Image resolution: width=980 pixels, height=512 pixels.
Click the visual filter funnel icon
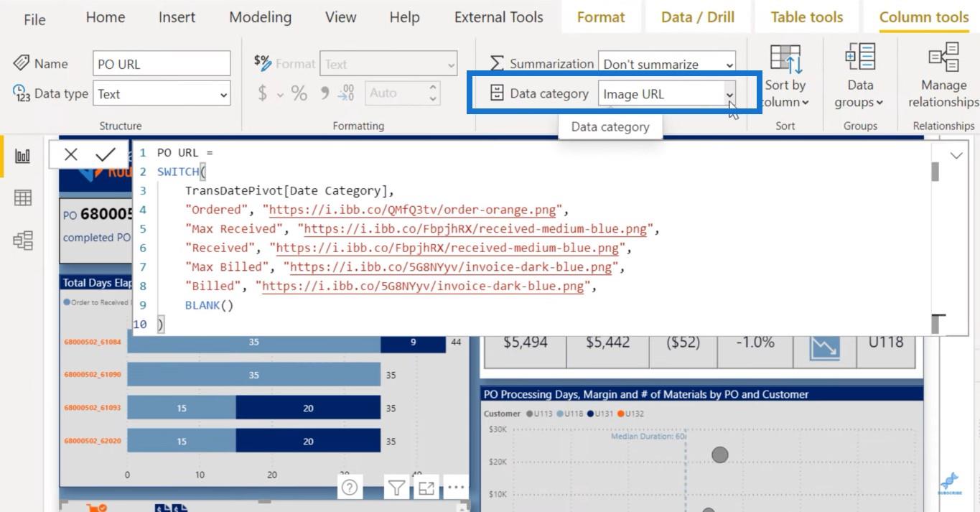click(396, 488)
